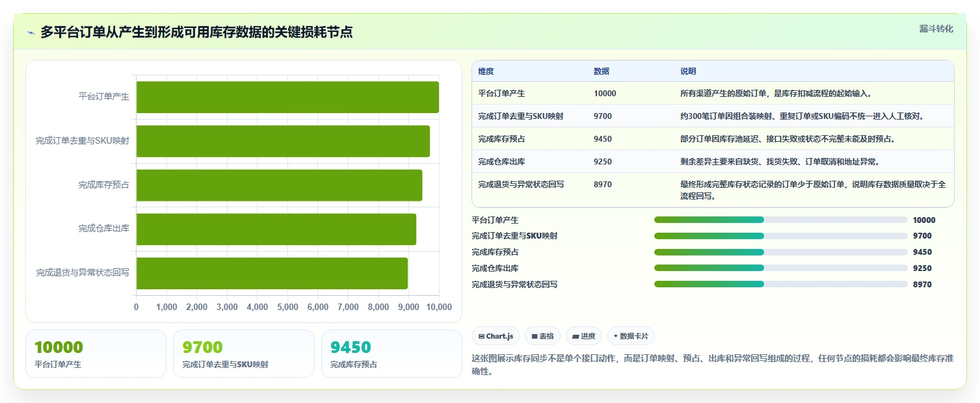Click chart x-axis tick 5,000
This screenshot has height=403, width=980.
[287, 307]
